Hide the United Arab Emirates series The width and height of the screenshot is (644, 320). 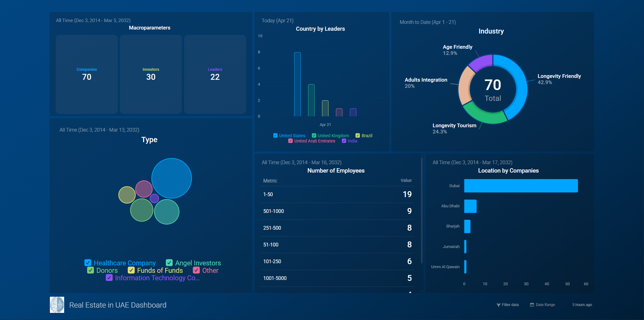(290, 141)
